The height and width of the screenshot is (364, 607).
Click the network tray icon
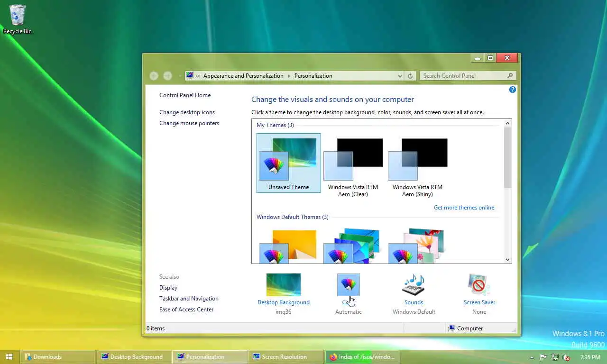click(554, 357)
